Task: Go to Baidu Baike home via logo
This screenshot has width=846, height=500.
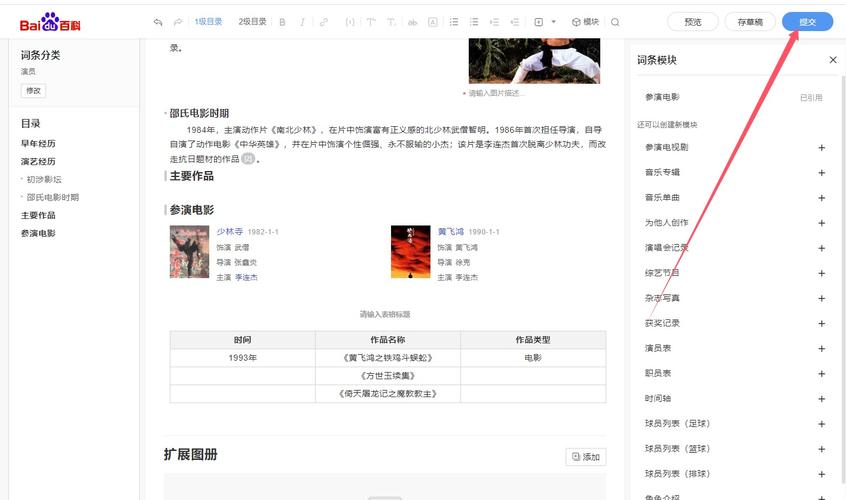Action: 50,22
